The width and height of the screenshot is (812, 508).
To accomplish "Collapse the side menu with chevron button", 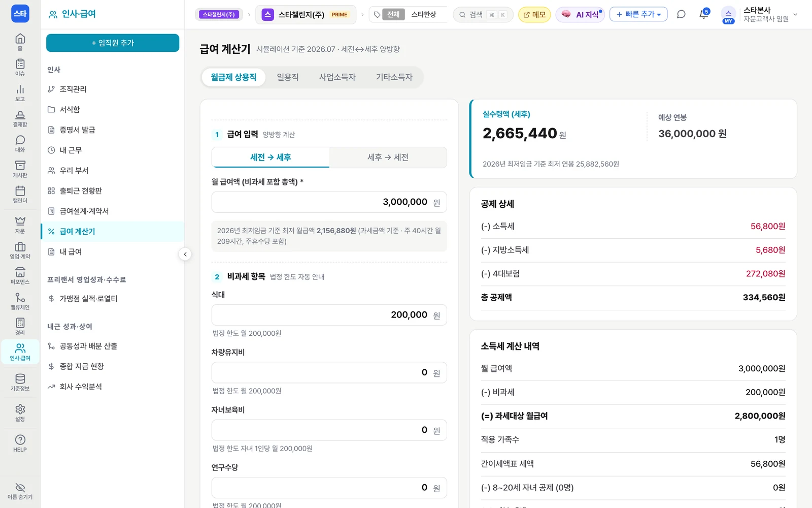I will tap(185, 254).
